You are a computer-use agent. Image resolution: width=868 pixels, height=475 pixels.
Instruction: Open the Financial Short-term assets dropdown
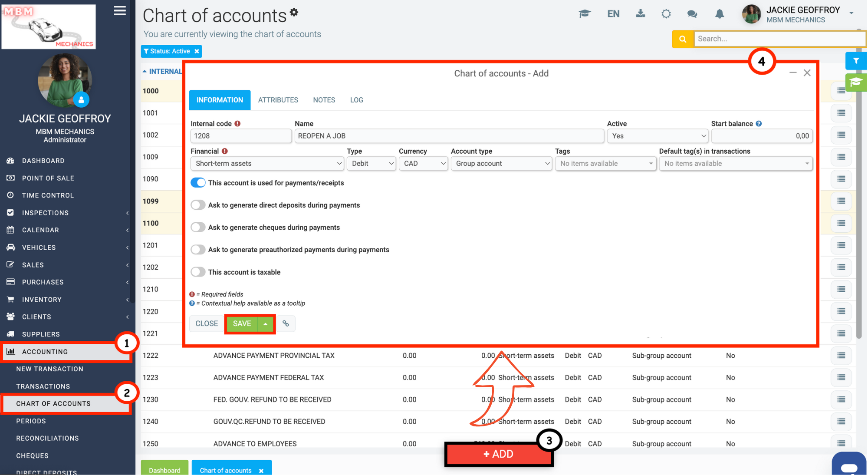[x=267, y=164]
